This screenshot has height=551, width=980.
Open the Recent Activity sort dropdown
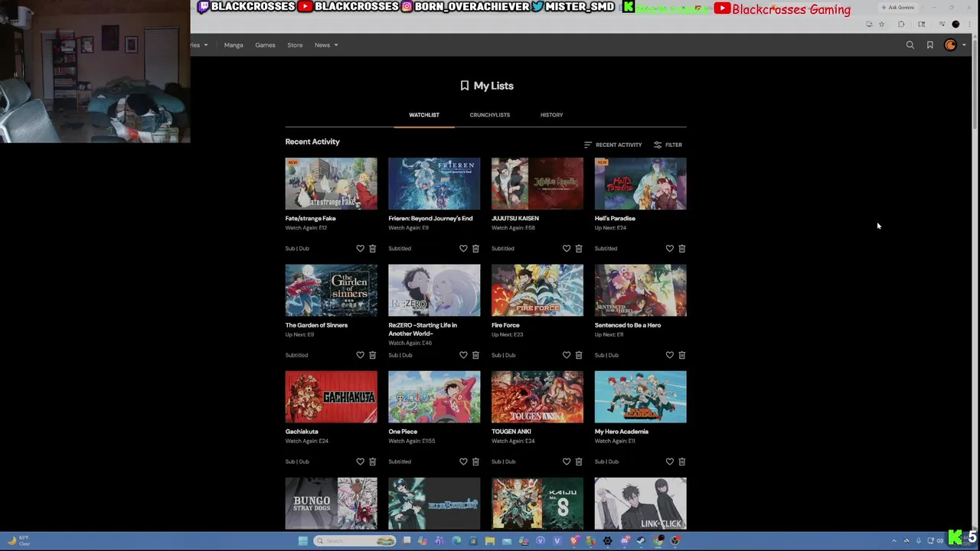coord(612,145)
